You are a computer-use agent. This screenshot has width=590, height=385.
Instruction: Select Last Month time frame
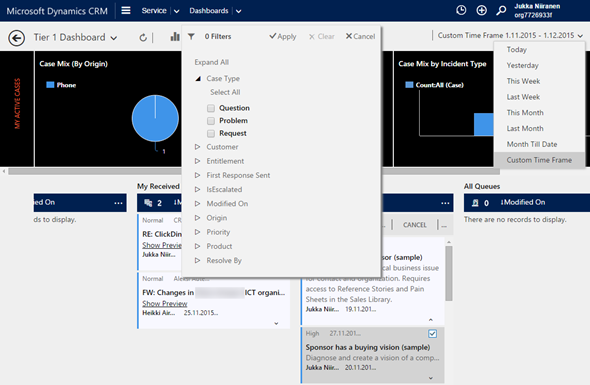click(525, 129)
